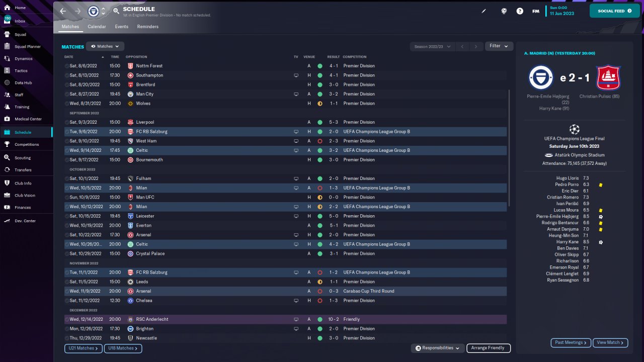This screenshot has height=362, width=644.
Task: Open the Dynamics sidebar icon
Action: pyautogui.click(x=7, y=59)
